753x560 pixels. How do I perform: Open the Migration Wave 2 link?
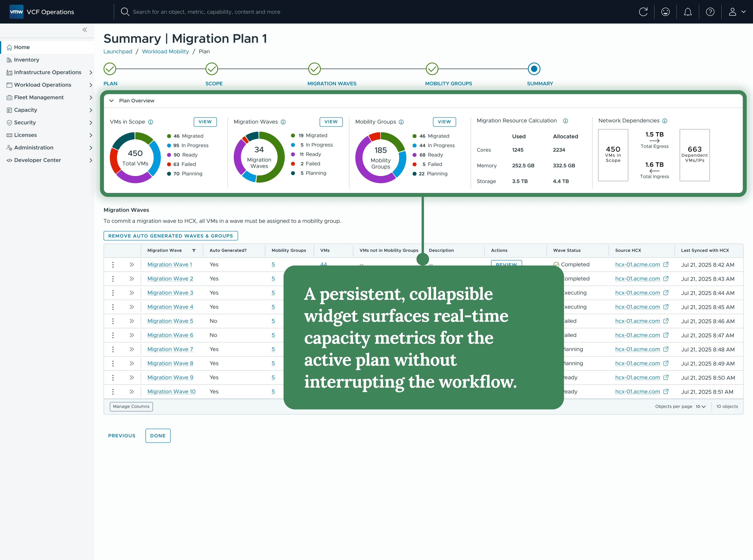coord(170,279)
